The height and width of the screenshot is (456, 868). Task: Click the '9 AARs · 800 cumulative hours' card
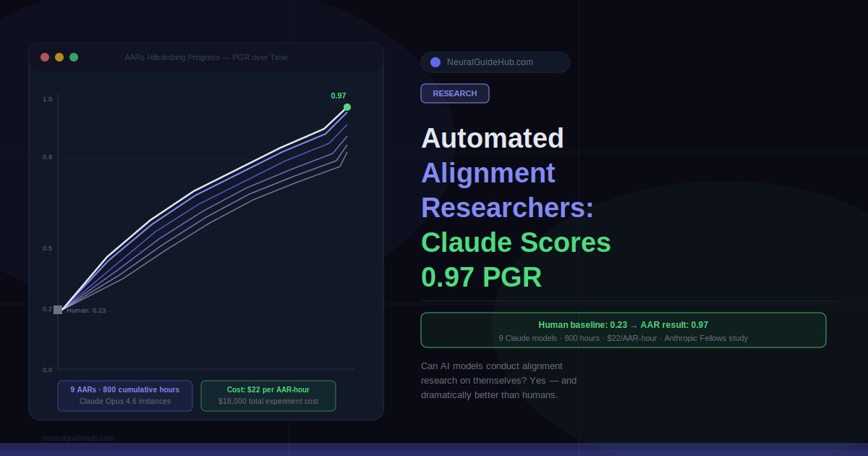click(x=125, y=395)
